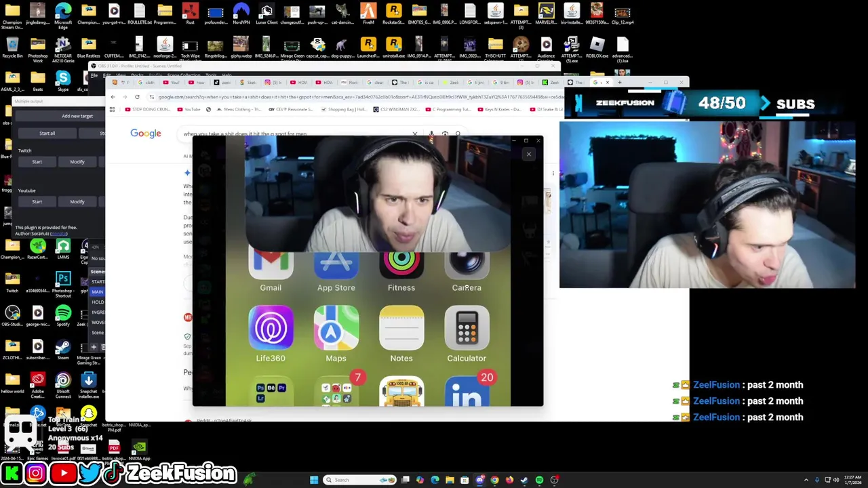Image resolution: width=868 pixels, height=488 pixels.
Task: Select the NordVPN desktop shortcut
Action: [x=241, y=14]
